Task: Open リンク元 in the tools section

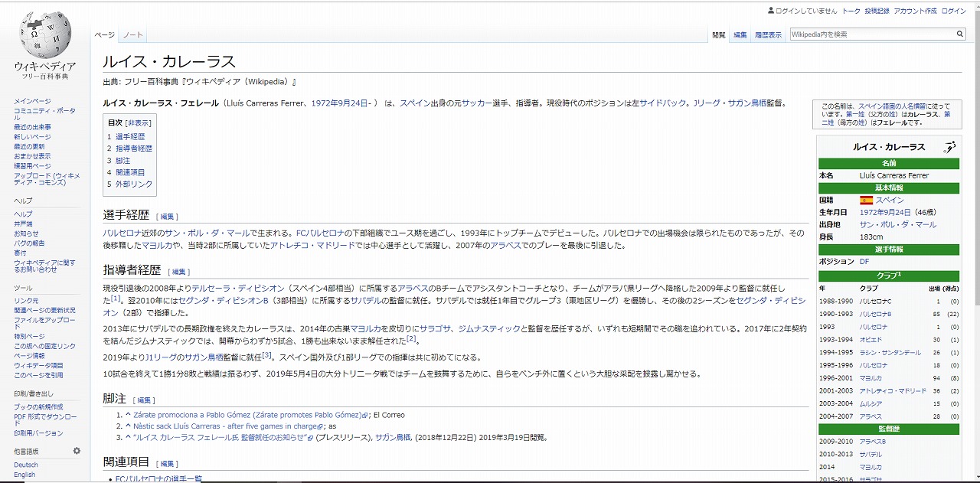Action: pyautogui.click(x=26, y=301)
